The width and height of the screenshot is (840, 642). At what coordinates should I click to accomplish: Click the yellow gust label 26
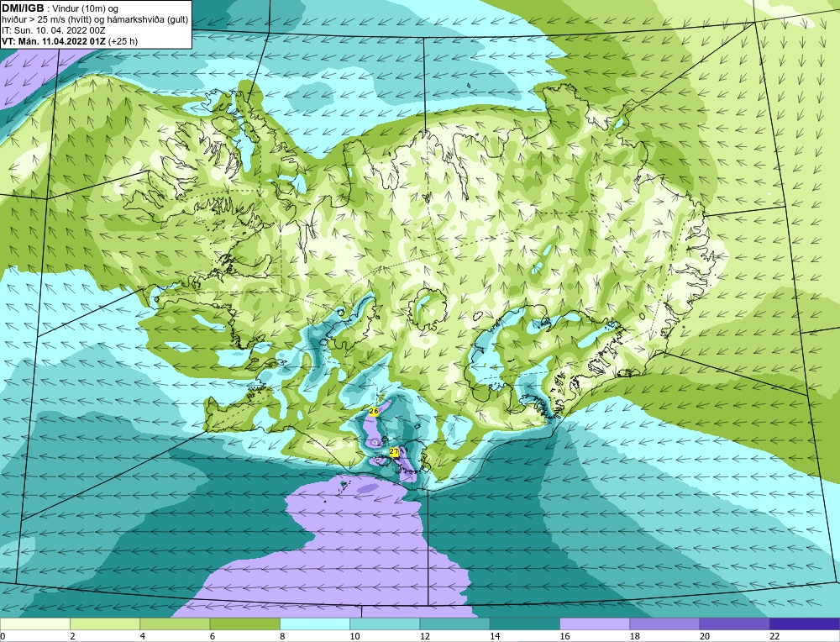pos(374,411)
